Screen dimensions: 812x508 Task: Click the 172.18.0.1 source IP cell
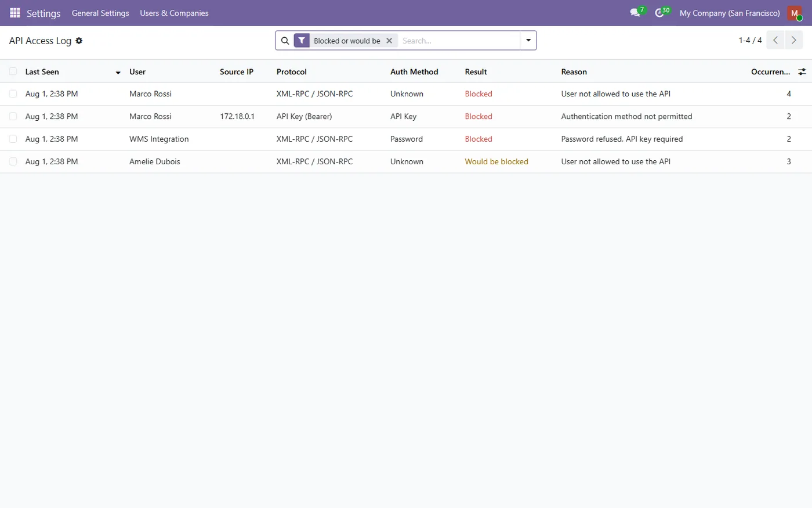point(237,116)
